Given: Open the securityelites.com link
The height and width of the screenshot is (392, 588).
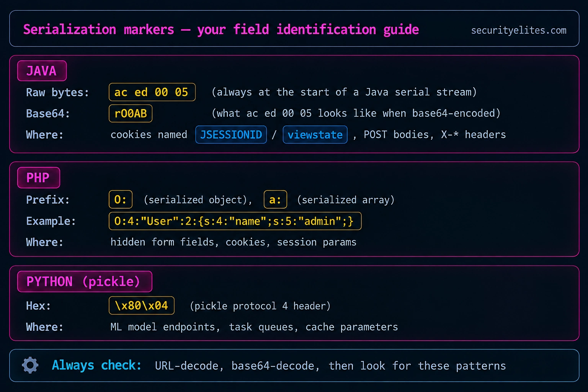Looking at the screenshot, I should [x=519, y=30].
